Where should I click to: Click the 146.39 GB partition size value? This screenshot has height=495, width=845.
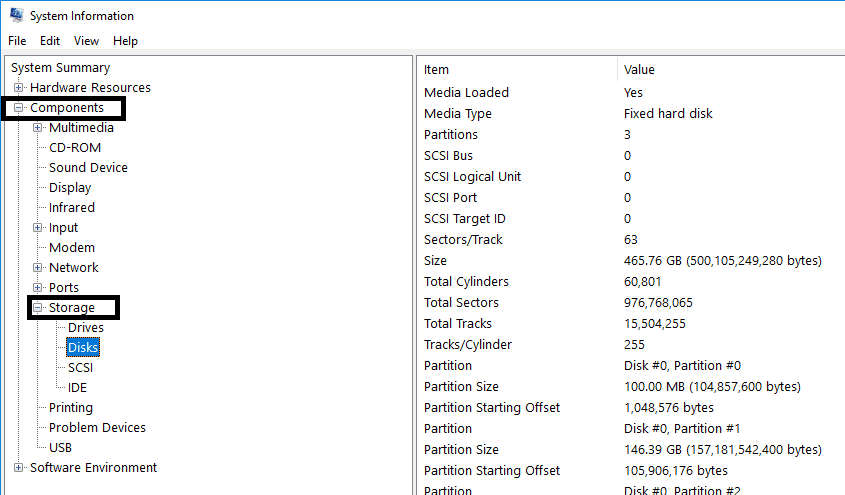point(723,450)
